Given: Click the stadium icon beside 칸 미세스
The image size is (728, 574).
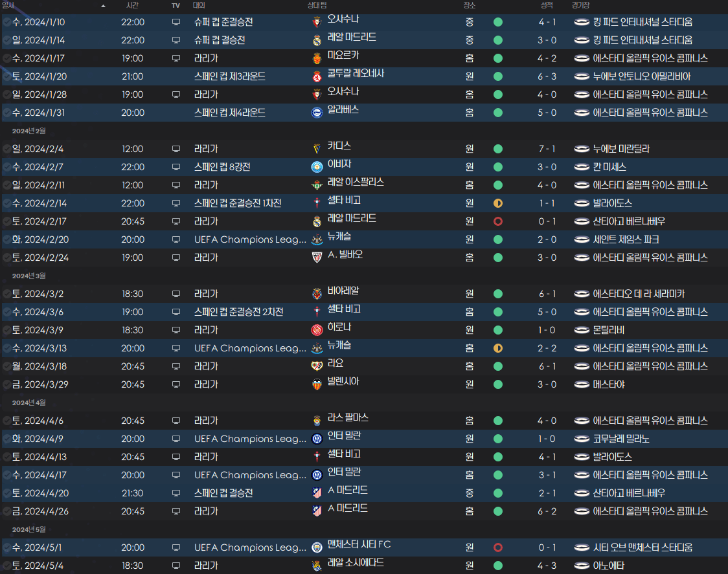Looking at the screenshot, I should [x=582, y=167].
